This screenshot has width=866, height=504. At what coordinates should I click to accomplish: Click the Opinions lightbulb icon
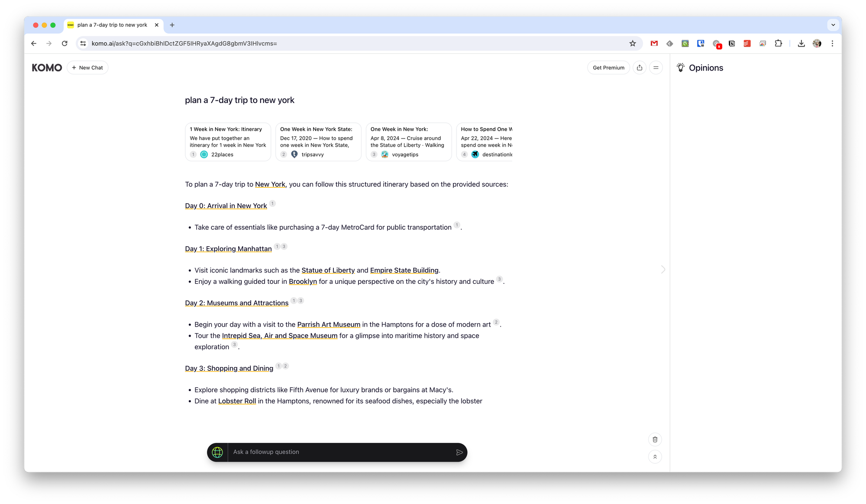click(681, 67)
